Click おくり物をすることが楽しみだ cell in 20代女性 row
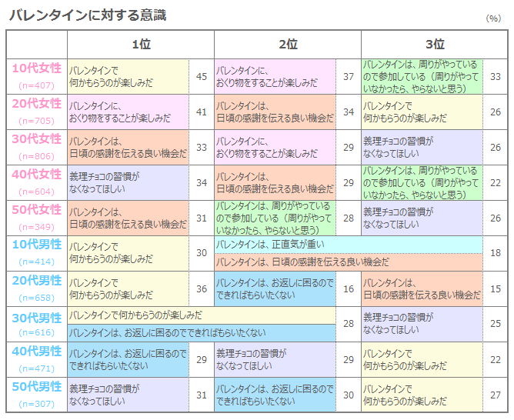Viewport: 514px width, 420px height. (128, 112)
